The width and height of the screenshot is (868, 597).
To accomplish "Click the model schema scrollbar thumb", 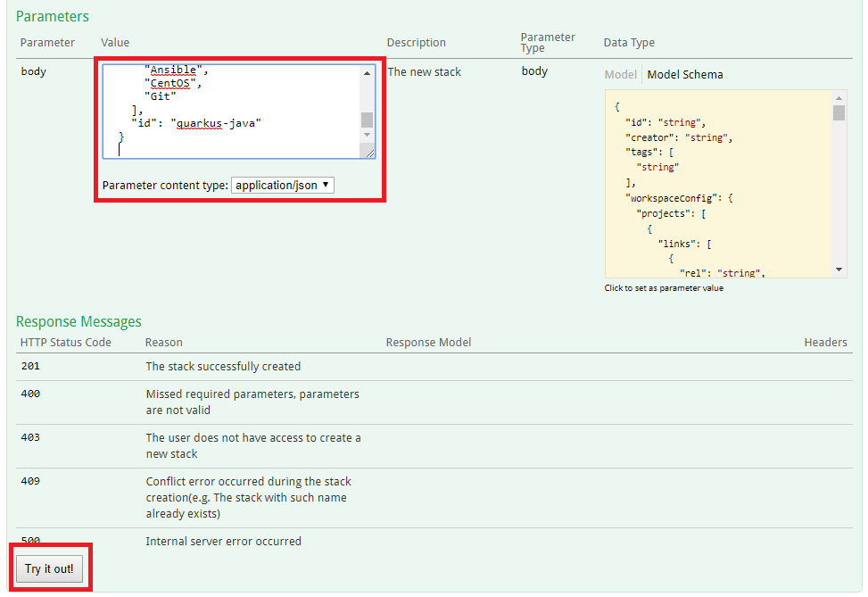I will 839,112.
